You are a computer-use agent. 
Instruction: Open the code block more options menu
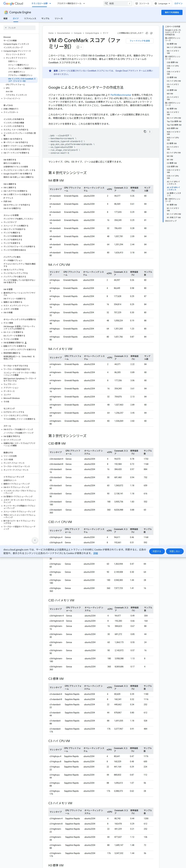pyautogui.click(x=150, y=132)
